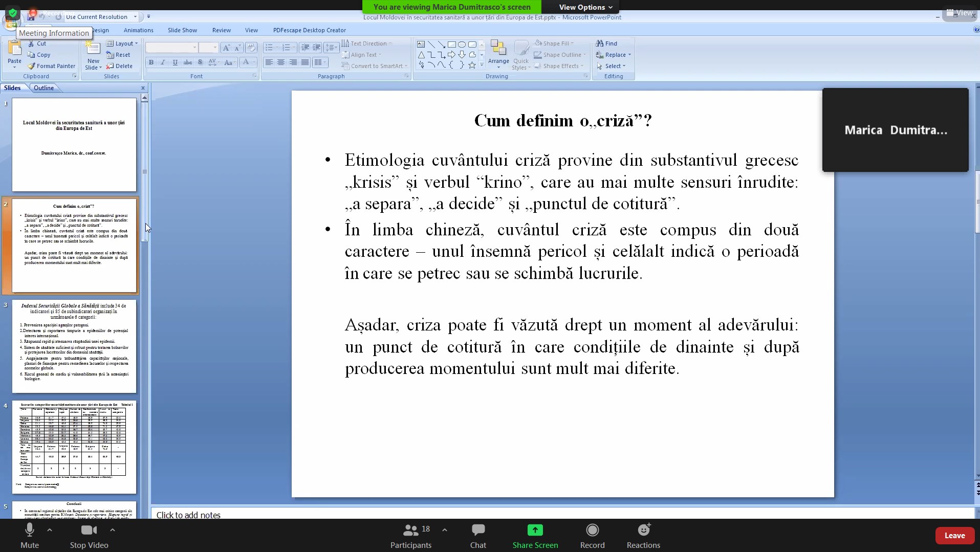Switch to the Review tab
The width and height of the screenshot is (980, 552).
pyautogui.click(x=222, y=30)
